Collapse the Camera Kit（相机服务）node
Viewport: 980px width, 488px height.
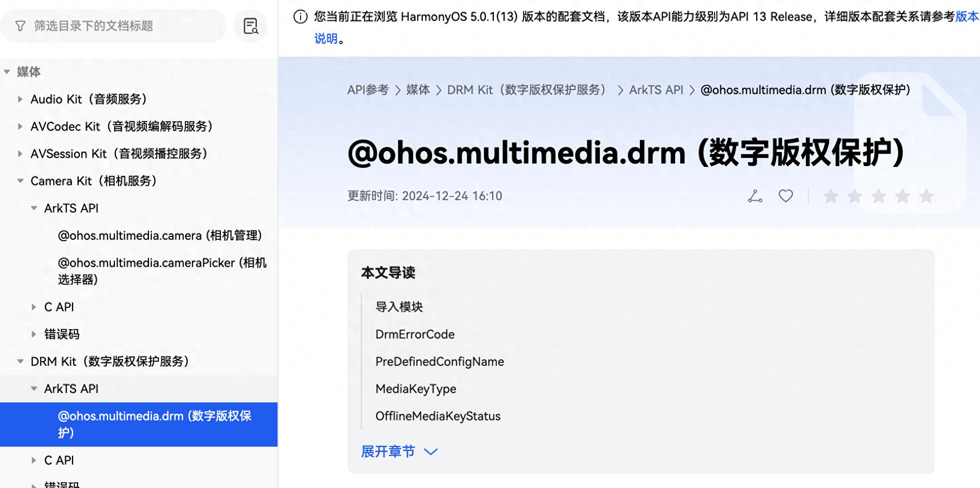click(20, 181)
